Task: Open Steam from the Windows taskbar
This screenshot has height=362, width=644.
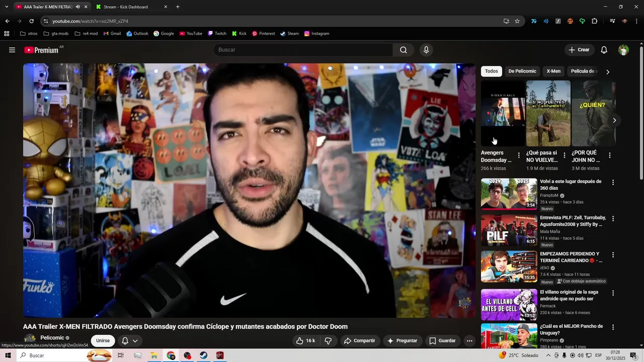Action: (203, 355)
